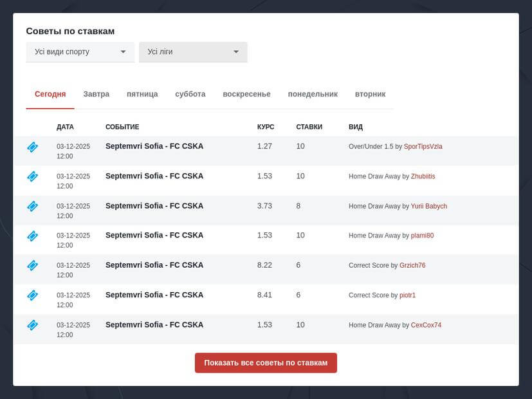Show tips for 'воскресенье'
This screenshot has height=399, width=532.
(x=246, y=94)
